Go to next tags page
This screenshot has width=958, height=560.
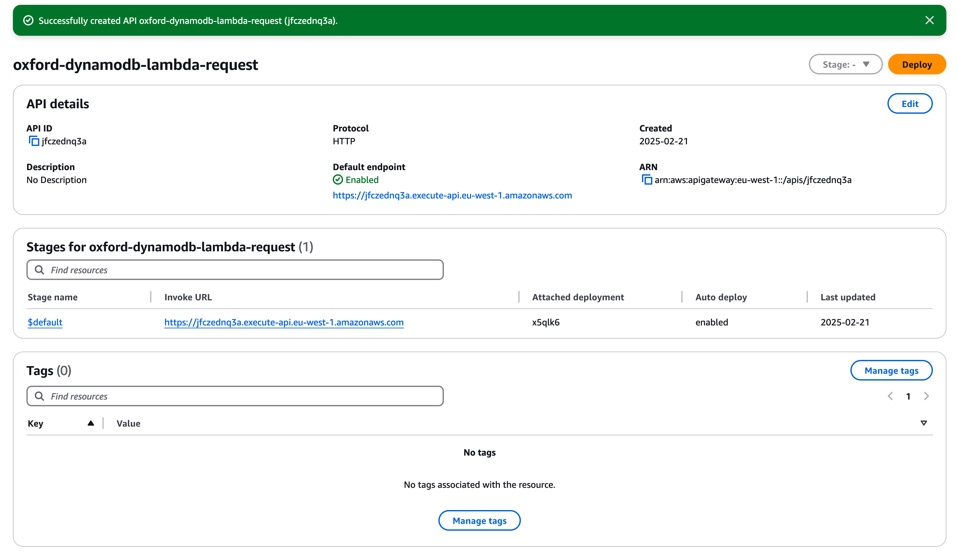pyautogui.click(x=926, y=396)
